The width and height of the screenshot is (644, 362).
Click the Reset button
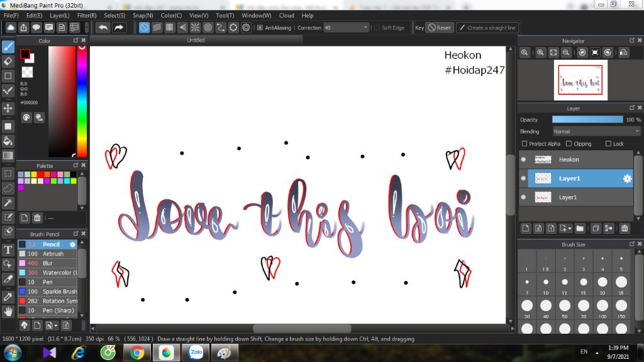439,28
